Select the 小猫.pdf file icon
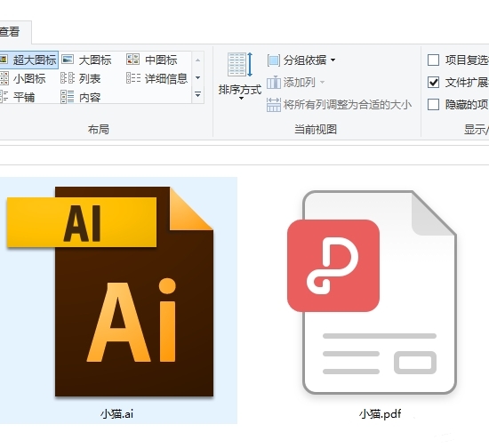 (x=372, y=292)
